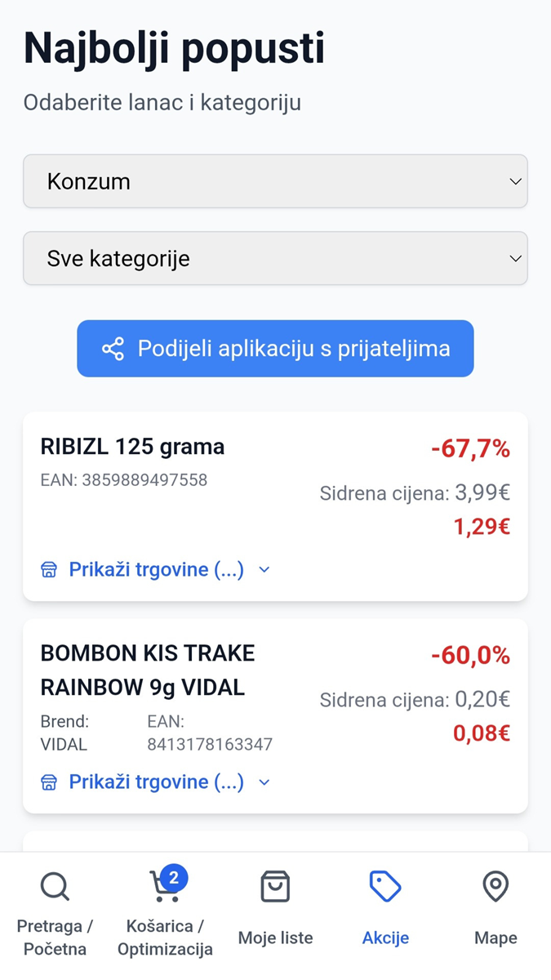
Task: Go to Košarica / Optimizacija tab
Action: [165, 938]
